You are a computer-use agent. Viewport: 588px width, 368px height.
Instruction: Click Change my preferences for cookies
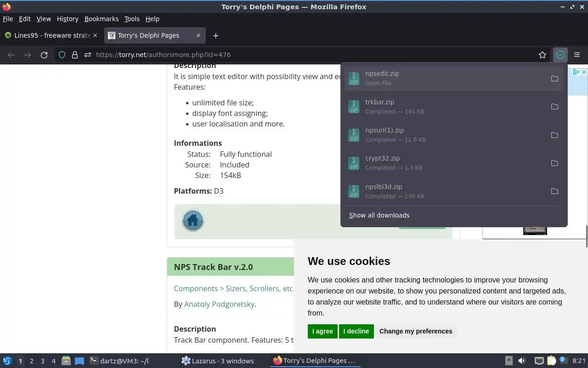pos(416,331)
